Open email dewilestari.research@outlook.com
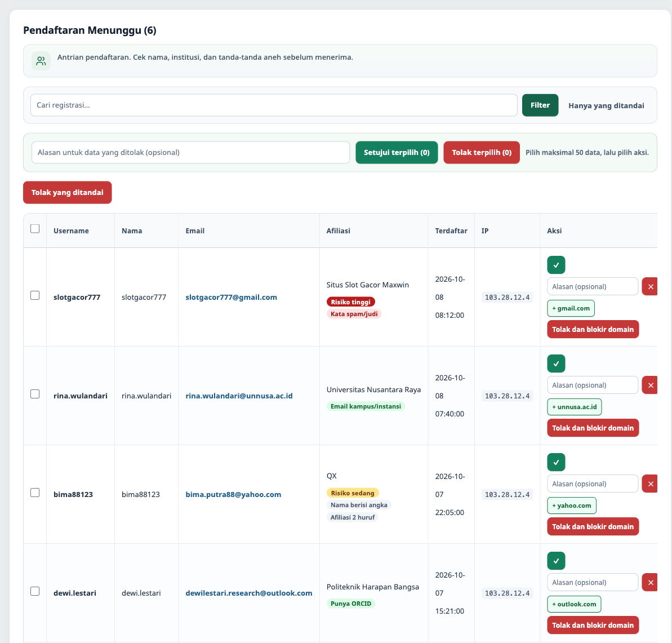Screen dimensions: 672x643 tap(248, 593)
